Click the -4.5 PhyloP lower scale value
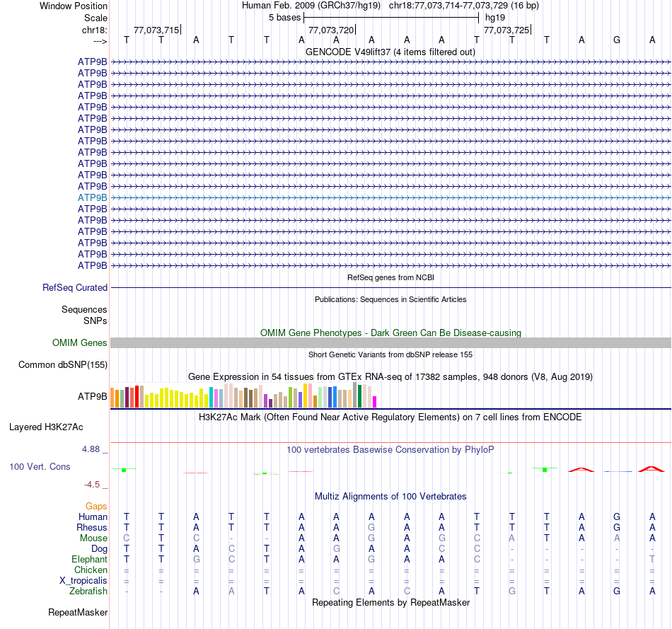This screenshot has width=672, height=629. tap(92, 485)
